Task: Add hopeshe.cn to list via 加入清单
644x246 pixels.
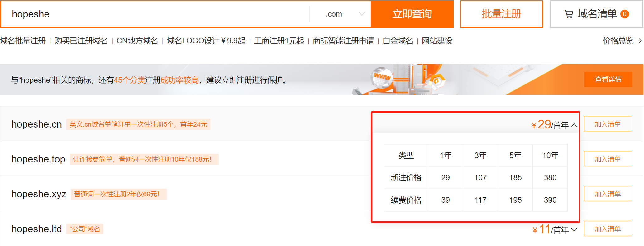Action: (x=608, y=124)
